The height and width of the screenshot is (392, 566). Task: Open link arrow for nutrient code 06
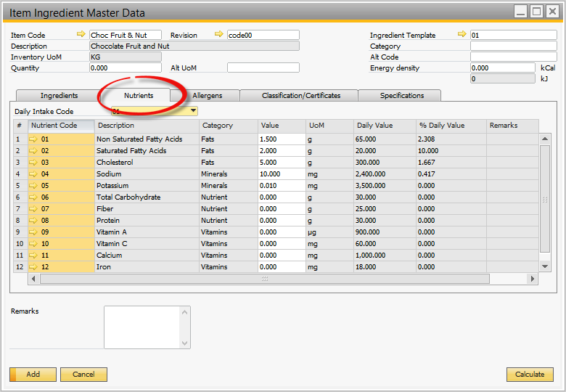coord(33,197)
